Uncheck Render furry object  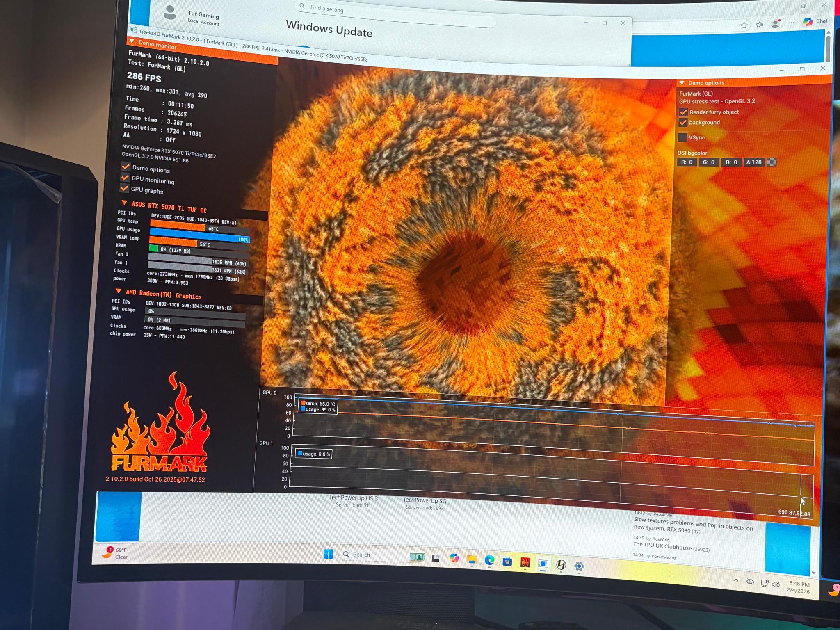[x=683, y=112]
